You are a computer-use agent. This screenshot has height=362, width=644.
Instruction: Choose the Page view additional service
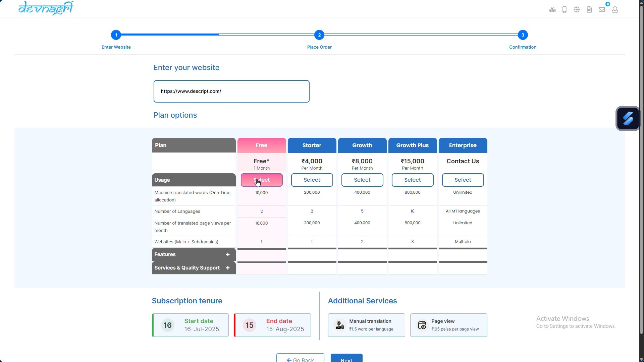[449, 325]
